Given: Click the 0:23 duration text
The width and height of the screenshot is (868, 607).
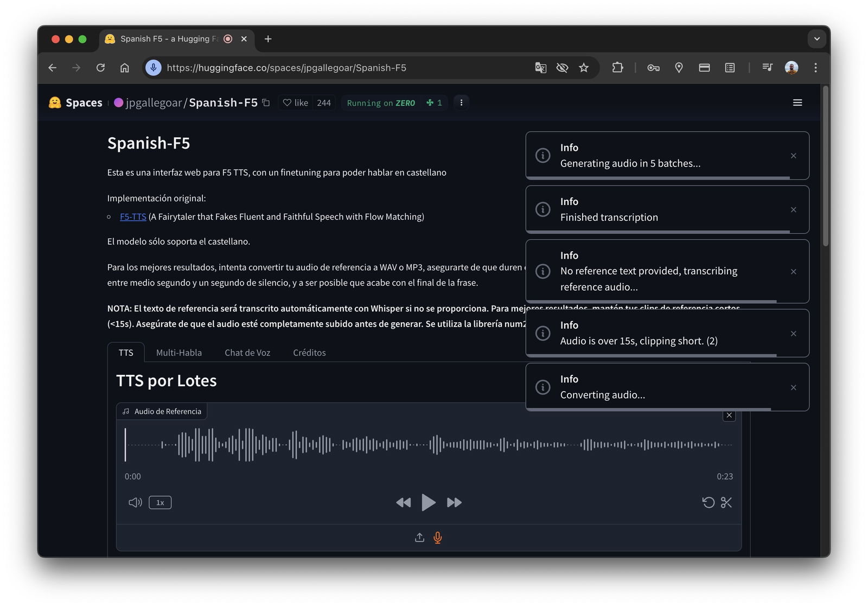Looking at the screenshot, I should point(725,476).
